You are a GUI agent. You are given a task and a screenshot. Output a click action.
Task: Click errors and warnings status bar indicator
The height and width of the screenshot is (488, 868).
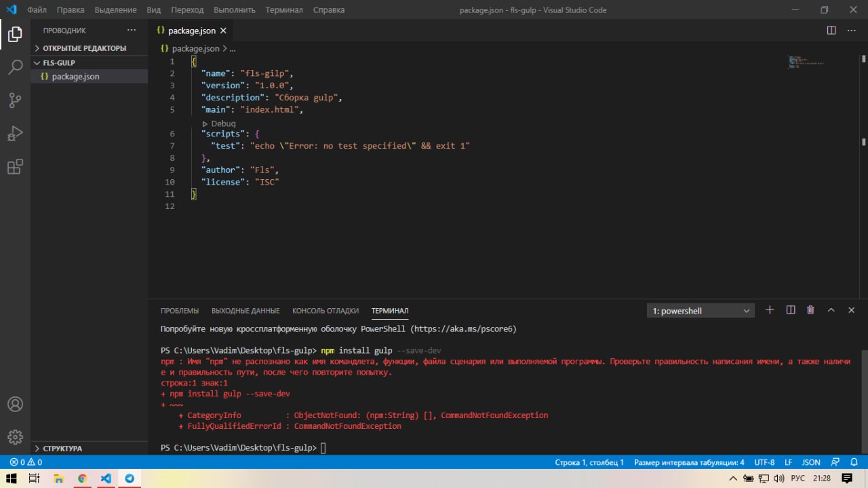[26, 462]
